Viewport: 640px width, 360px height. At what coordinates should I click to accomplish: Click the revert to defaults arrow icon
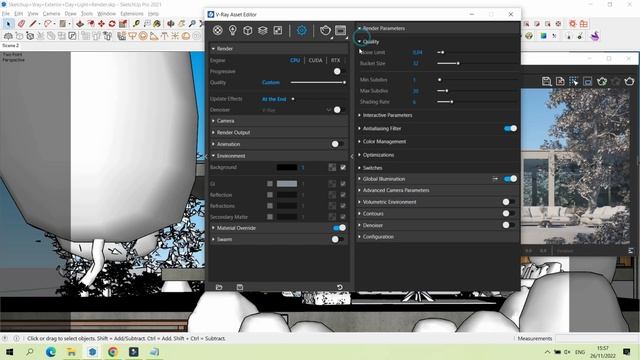(x=340, y=287)
